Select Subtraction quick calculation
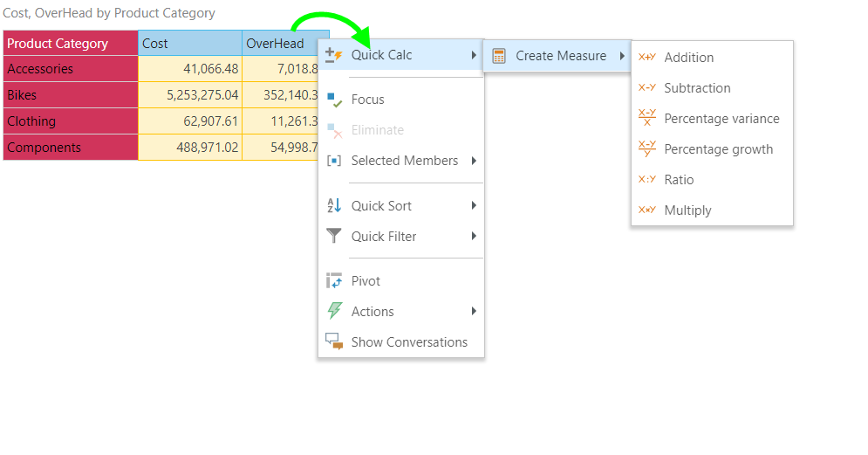 pos(696,88)
